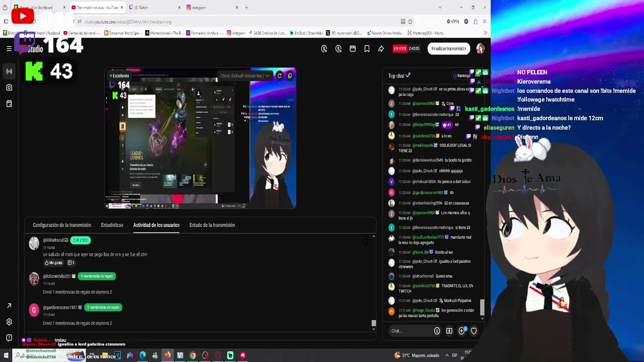644x362 pixels.
Task: Click the user activity panel scrollbar
Action: [373, 323]
